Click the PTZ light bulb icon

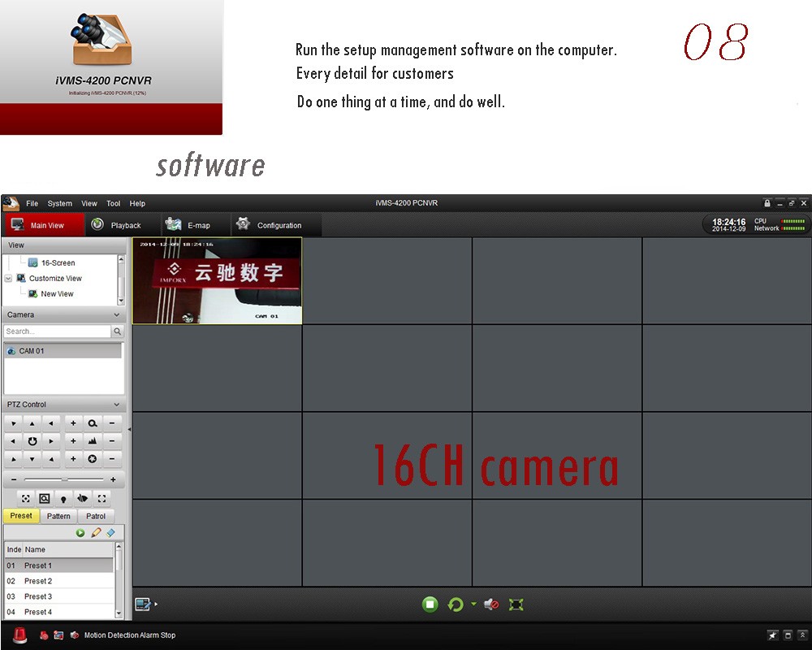tap(63, 499)
